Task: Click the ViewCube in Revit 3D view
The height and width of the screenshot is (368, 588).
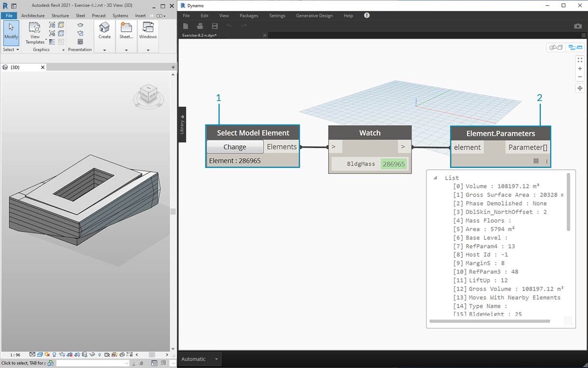Action: pyautogui.click(x=148, y=94)
